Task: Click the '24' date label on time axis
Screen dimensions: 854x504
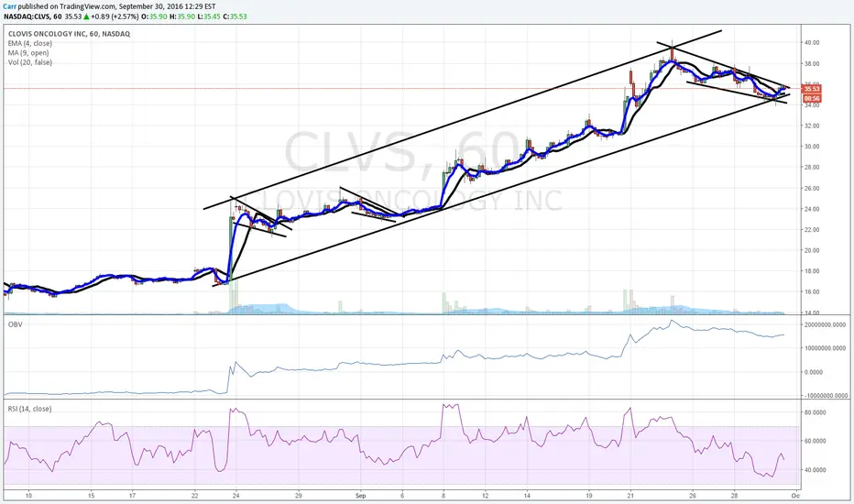Action: click(235, 496)
